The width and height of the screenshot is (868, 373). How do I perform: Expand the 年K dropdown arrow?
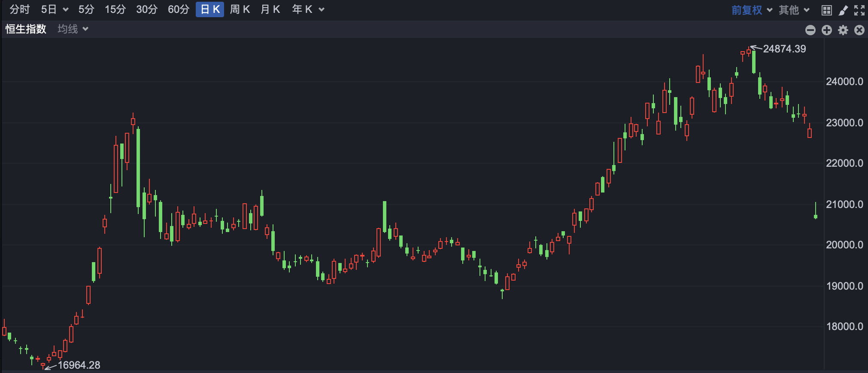tap(322, 10)
